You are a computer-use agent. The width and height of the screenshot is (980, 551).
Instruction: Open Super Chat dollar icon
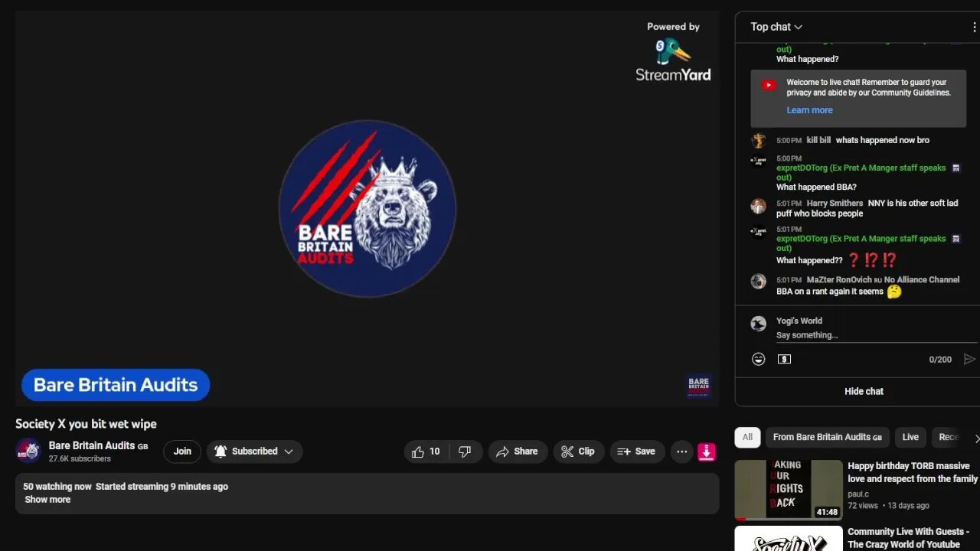coord(784,359)
